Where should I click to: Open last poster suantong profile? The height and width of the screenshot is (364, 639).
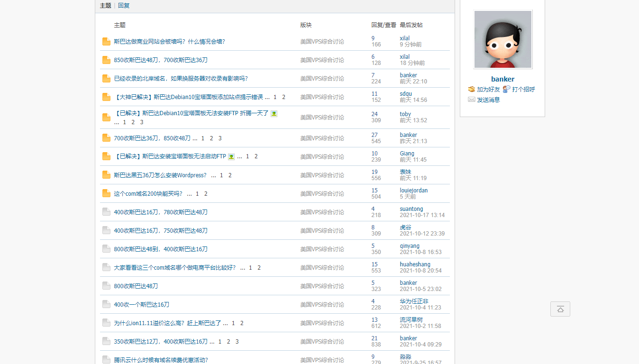click(x=411, y=209)
